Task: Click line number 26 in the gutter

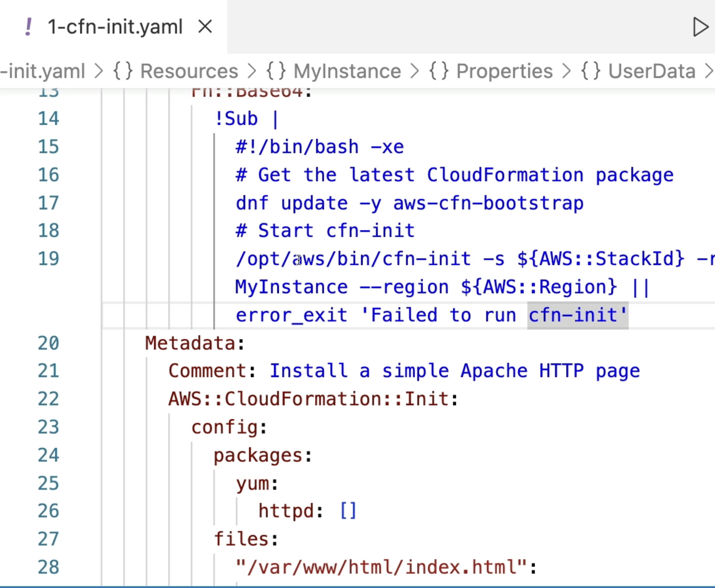Action: tap(48, 511)
